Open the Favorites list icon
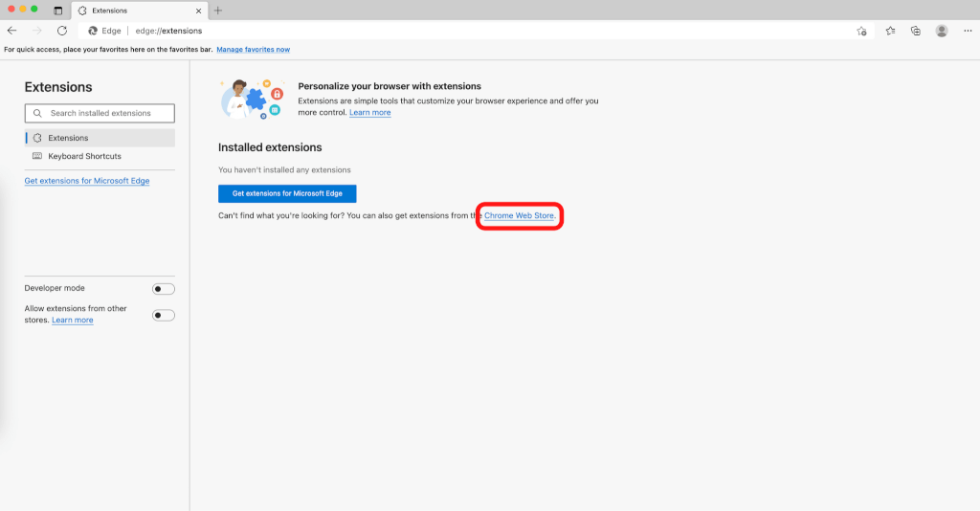The width and height of the screenshot is (980, 511). 890,31
